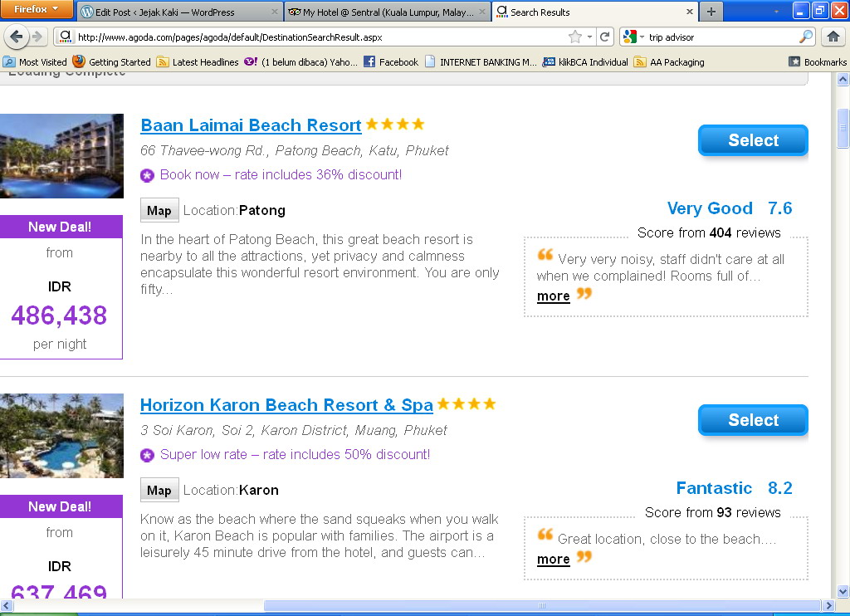
Task: Open a new tab with the plus button
Action: [711, 12]
